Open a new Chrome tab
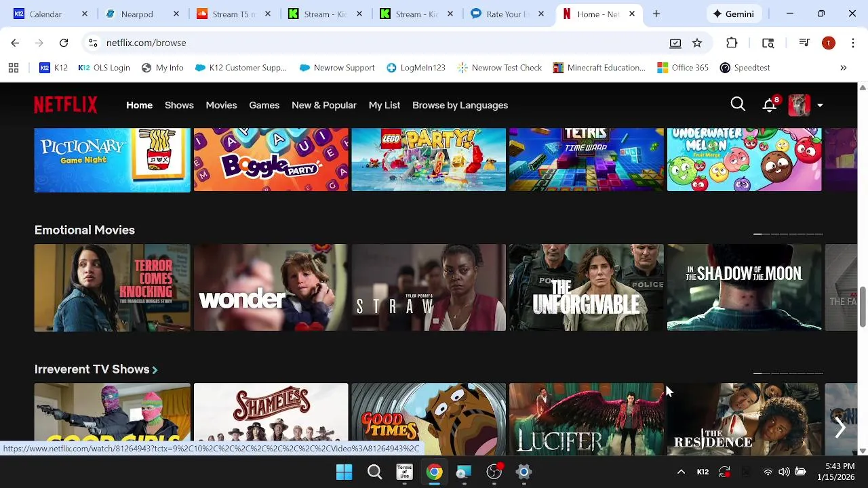The image size is (868, 488). point(656,14)
